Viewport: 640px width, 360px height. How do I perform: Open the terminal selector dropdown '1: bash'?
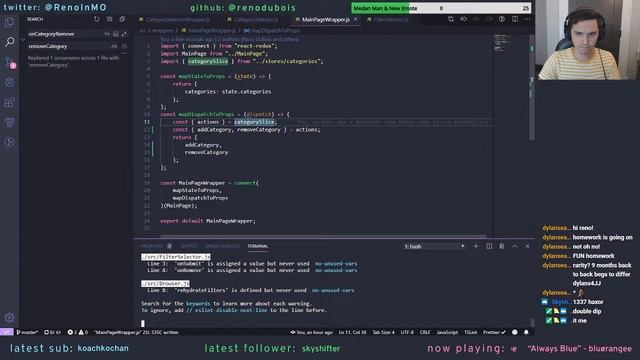434,246
